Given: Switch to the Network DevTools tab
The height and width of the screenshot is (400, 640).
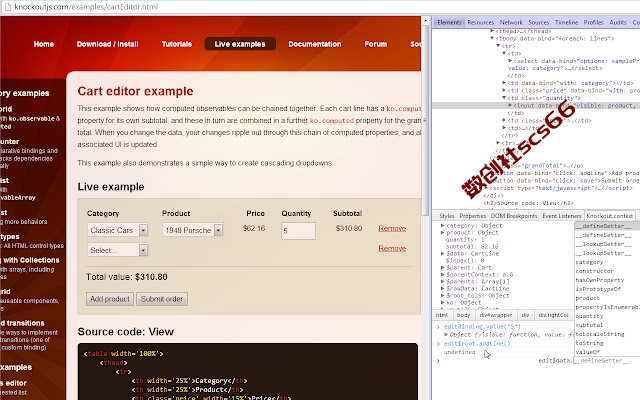Looking at the screenshot, I should pyautogui.click(x=511, y=22).
